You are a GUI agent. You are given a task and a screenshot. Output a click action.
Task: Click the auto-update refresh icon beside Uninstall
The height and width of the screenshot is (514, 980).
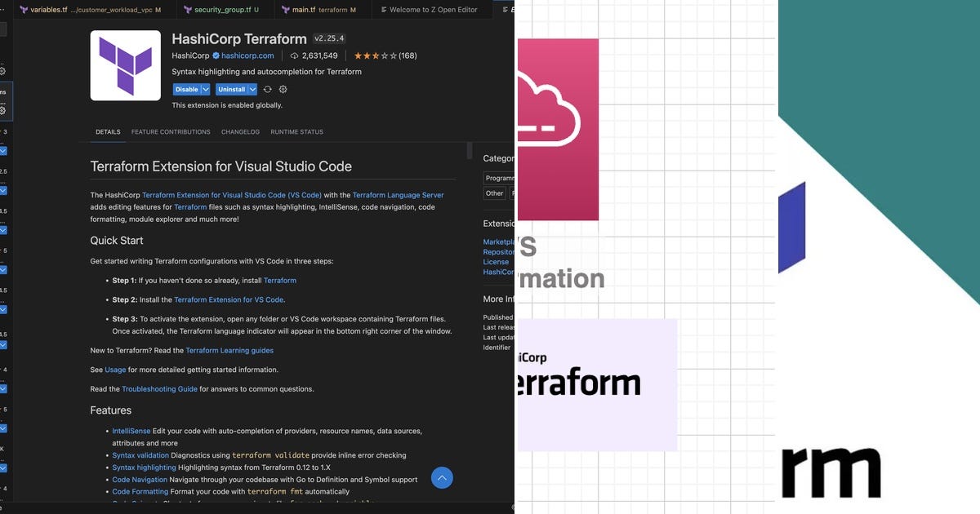pos(268,89)
